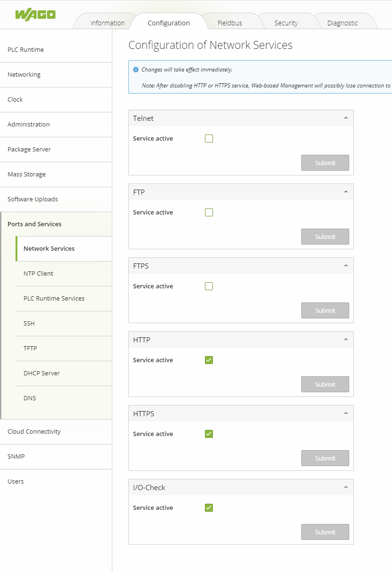This screenshot has width=392, height=571.
Task: Enable the FTP service active checkbox
Action: point(209,213)
